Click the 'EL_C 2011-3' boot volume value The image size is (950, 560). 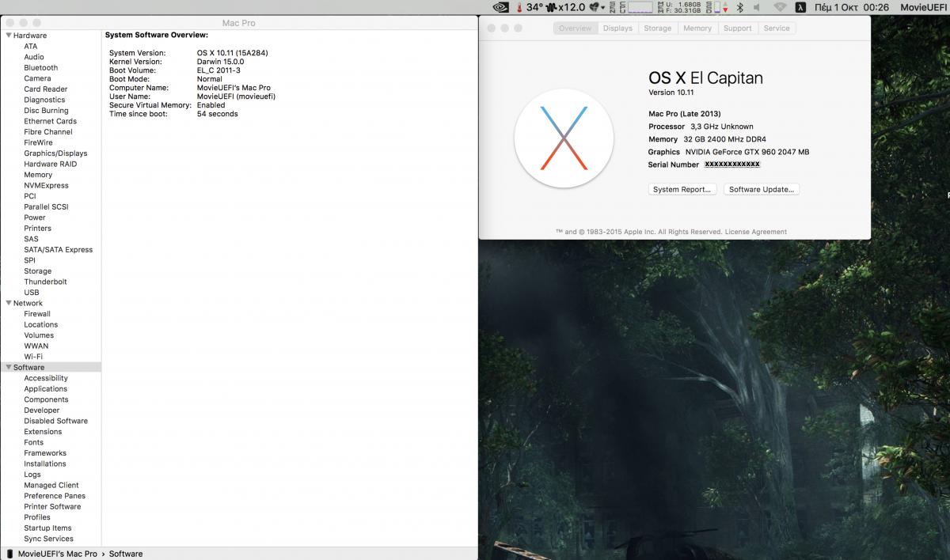click(218, 70)
